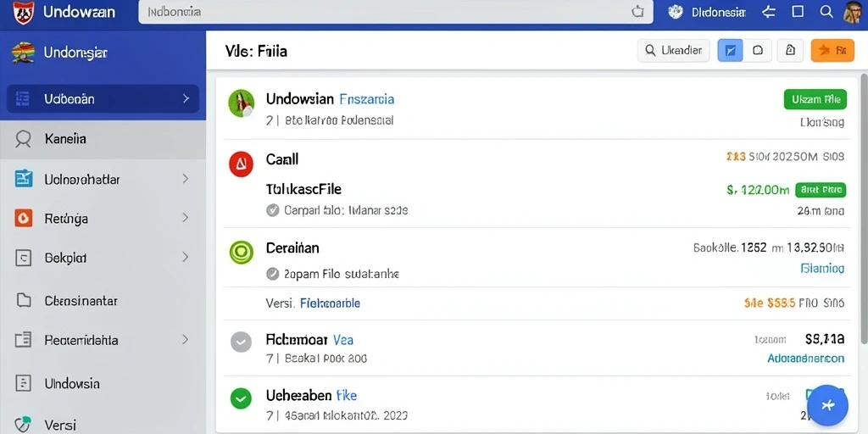Open the user avatar in top-right corner

coord(853,12)
